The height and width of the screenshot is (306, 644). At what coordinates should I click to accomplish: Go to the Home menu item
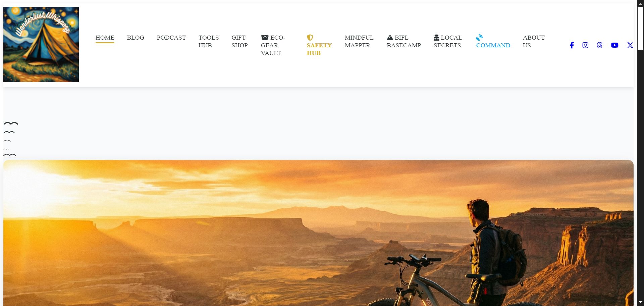(105, 38)
